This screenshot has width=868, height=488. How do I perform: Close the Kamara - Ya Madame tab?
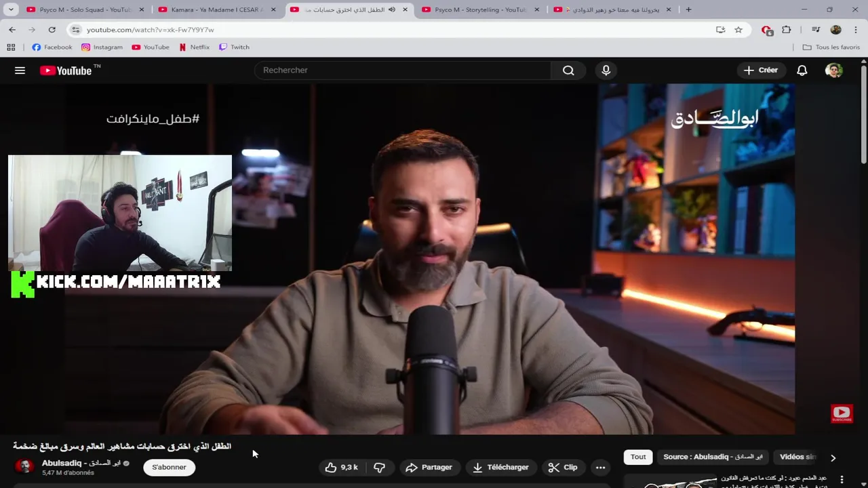[273, 9]
